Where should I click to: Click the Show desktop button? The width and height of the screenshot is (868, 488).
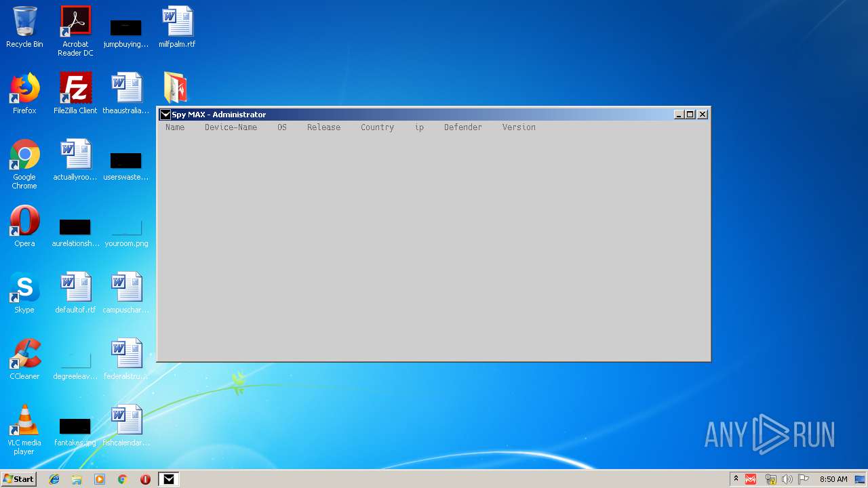point(861,479)
